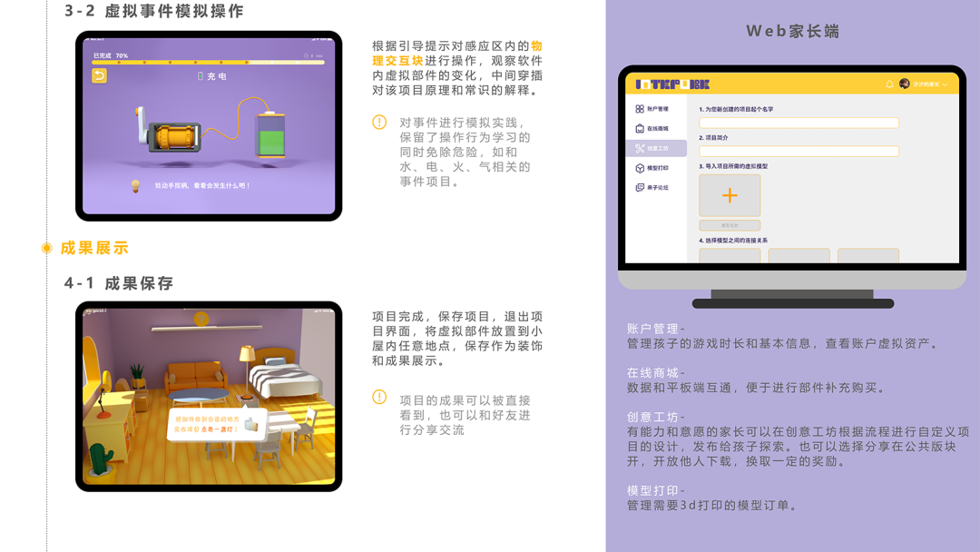Click the small battery icon beside 充电
The image size is (980, 552).
pos(200,75)
